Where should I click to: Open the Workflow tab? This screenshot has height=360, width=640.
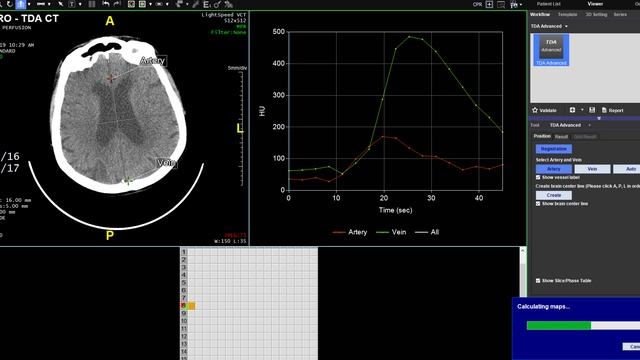pyautogui.click(x=540, y=14)
